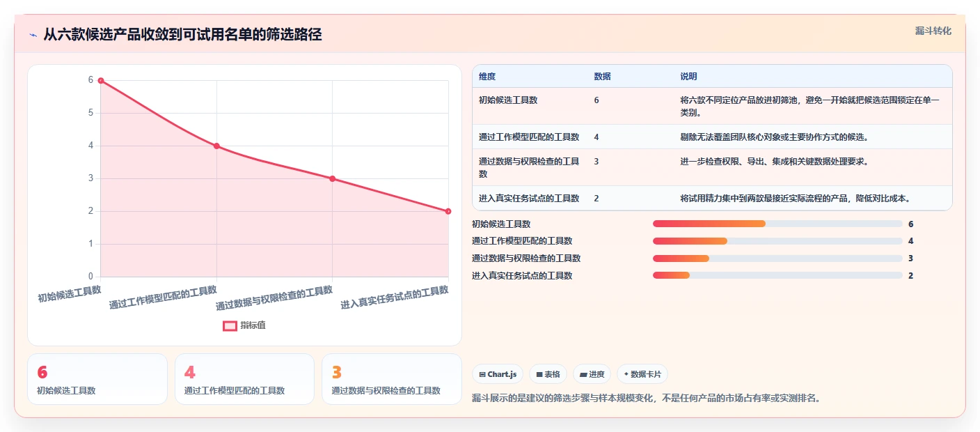Click the icon in the 进度 tag

pyautogui.click(x=583, y=375)
